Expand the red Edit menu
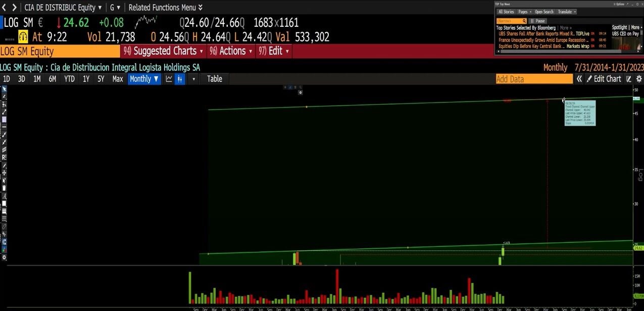 click(x=274, y=51)
